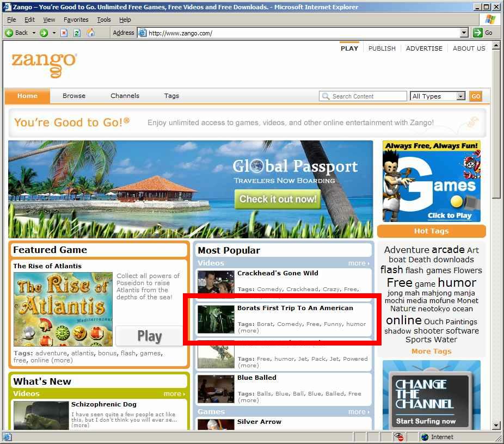Screen dimensions: 504x444
Task: Select the Home tab on Zango
Action: [27, 96]
